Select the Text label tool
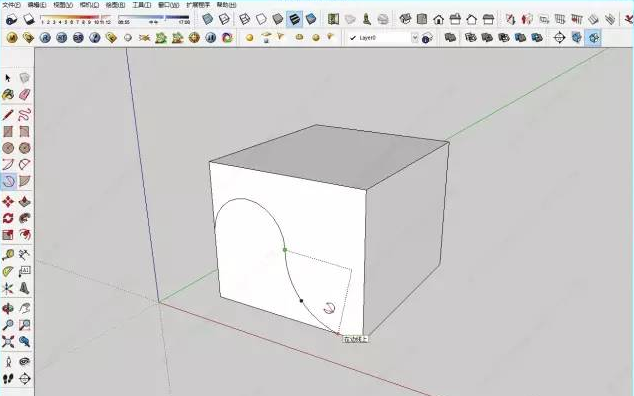Screen dimensions: 634x396 pos(24,271)
